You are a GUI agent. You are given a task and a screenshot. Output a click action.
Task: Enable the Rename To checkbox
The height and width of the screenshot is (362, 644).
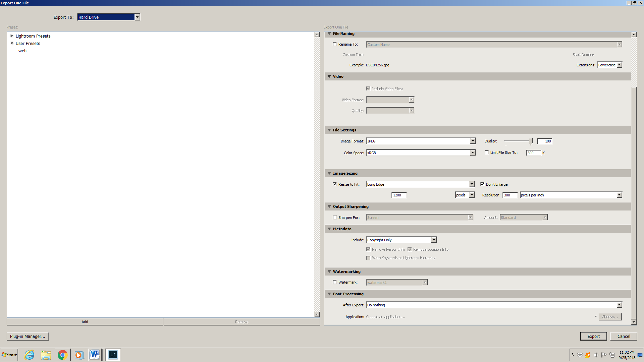coord(335,44)
